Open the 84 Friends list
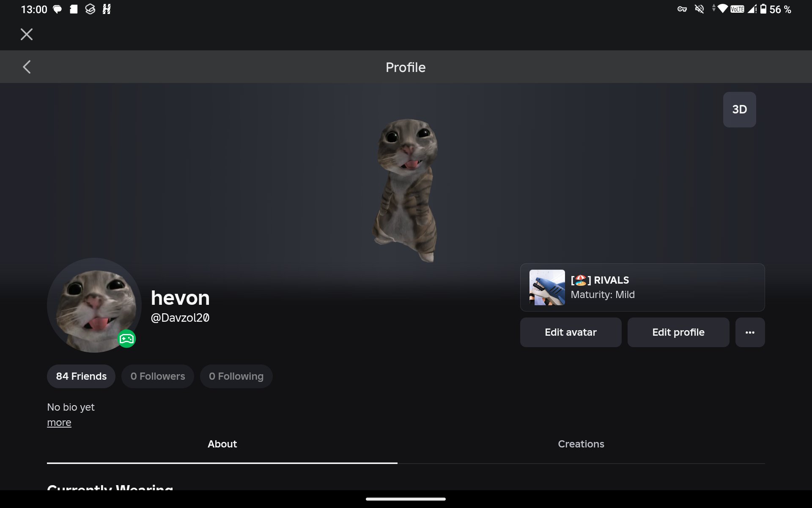This screenshot has height=508, width=812. (x=81, y=376)
